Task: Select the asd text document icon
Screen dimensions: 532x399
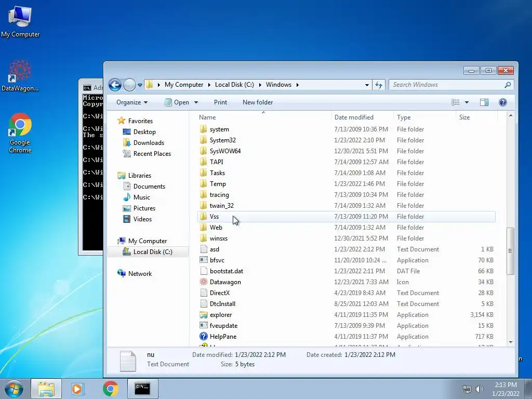Action: [204, 249]
